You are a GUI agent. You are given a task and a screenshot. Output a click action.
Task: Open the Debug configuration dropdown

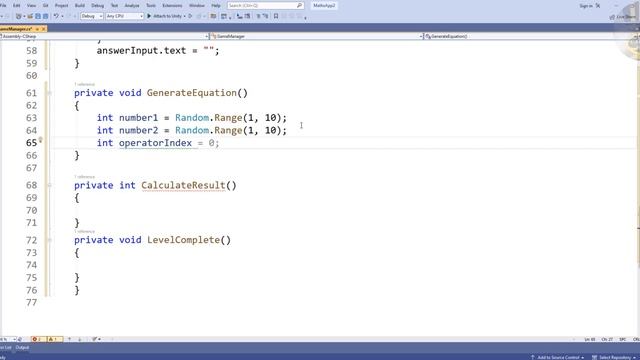(x=91, y=16)
